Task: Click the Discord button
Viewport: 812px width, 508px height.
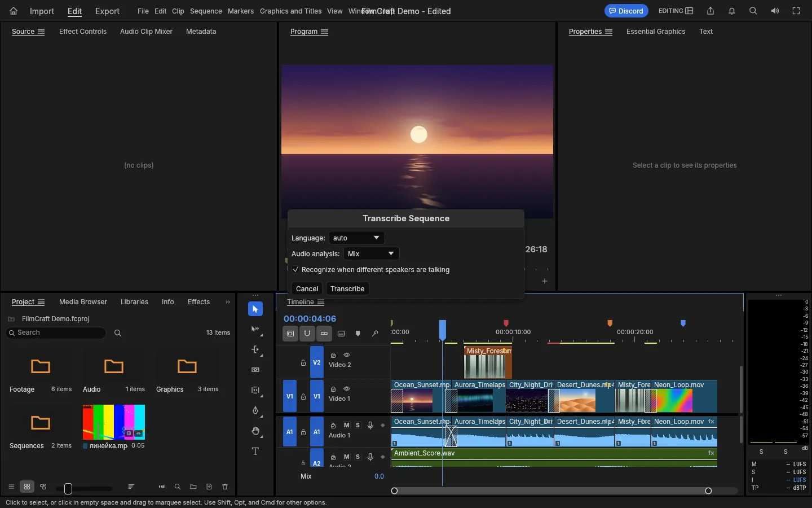Action: point(626,11)
